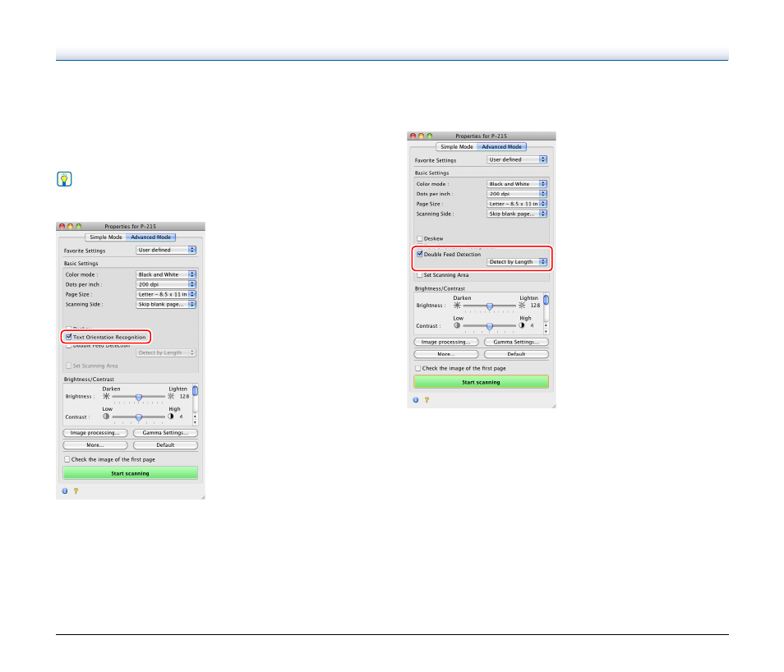Click help question mark in right window

click(x=427, y=400)
